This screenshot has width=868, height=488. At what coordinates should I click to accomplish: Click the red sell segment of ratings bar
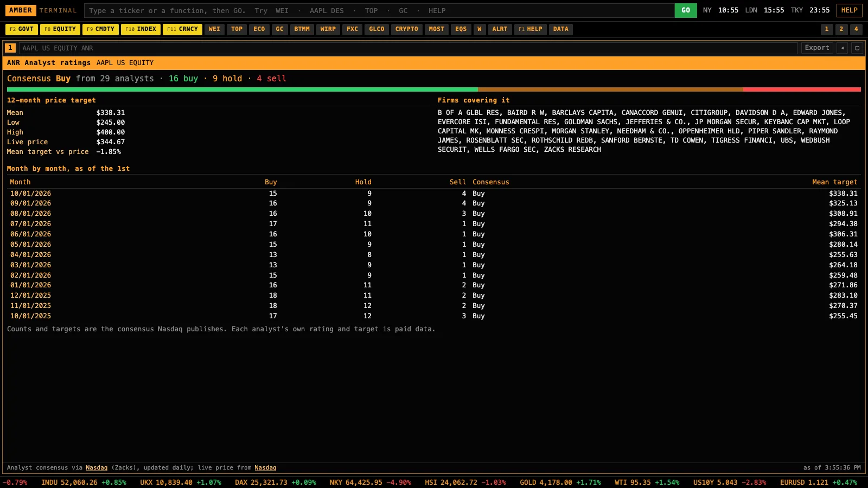point(802,89)
